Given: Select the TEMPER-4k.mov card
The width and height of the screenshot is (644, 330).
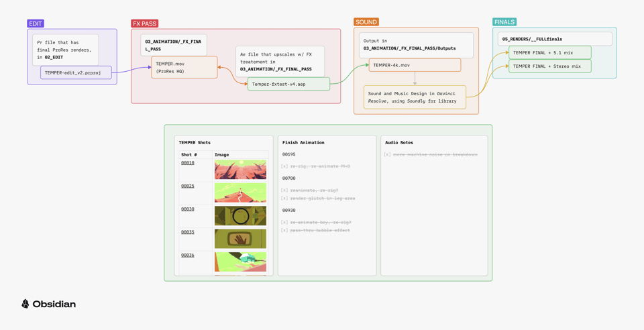Looking at the screenshot, I should (x=415, y=65).
